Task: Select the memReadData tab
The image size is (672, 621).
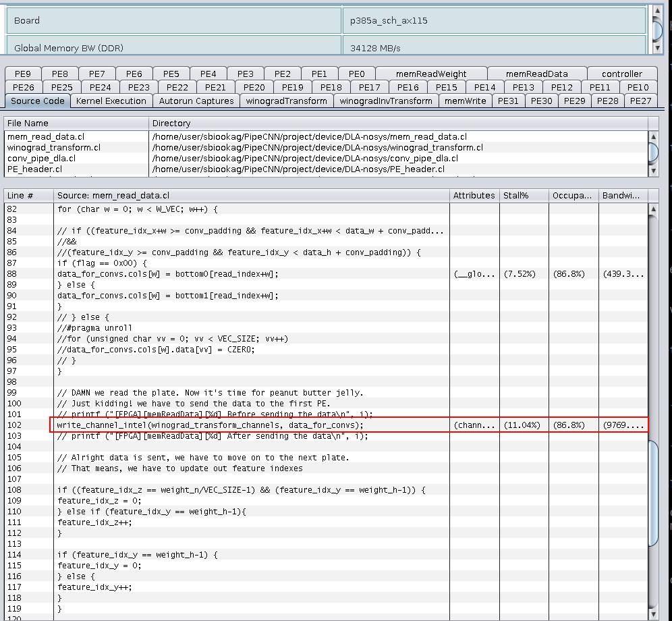Action: tap(537, 74)
